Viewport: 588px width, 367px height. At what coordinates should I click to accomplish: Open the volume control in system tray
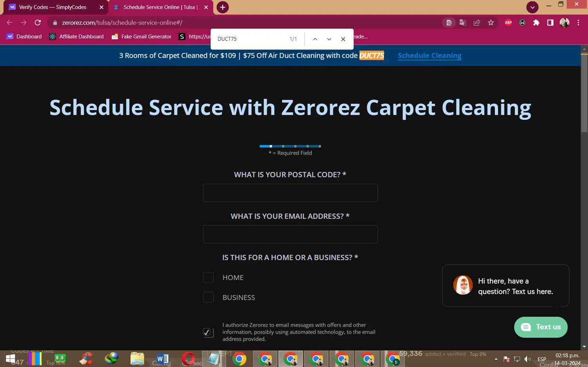[528, 359]
